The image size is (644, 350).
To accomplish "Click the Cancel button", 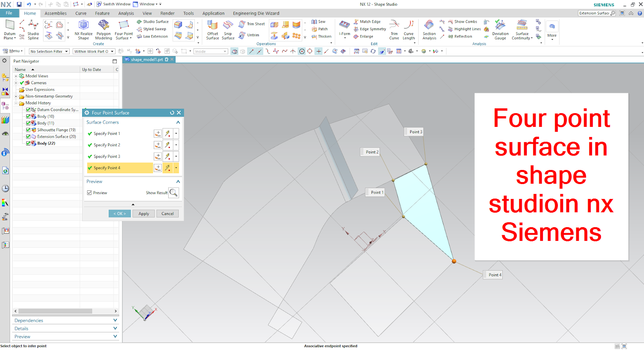I will point(167,214).
